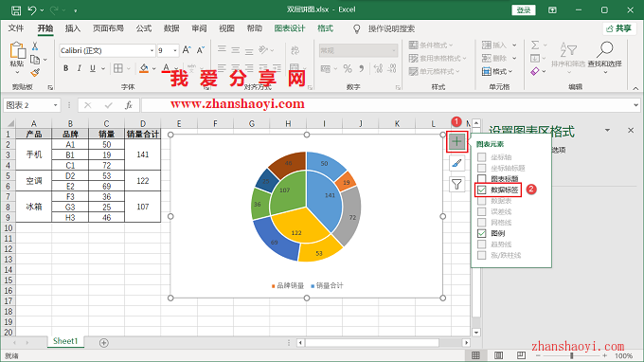Screen dimensions: 644x362
Task: Toggle the 坐标轴标题 axis titles checkbox
Action: point(482,168)
